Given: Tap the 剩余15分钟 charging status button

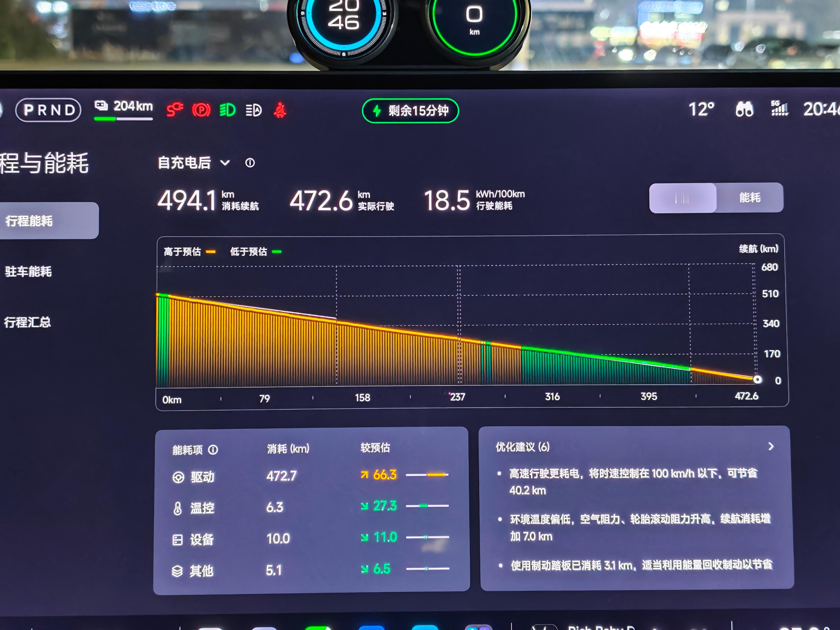Looking at the screenshot, I should pos(410,111).
